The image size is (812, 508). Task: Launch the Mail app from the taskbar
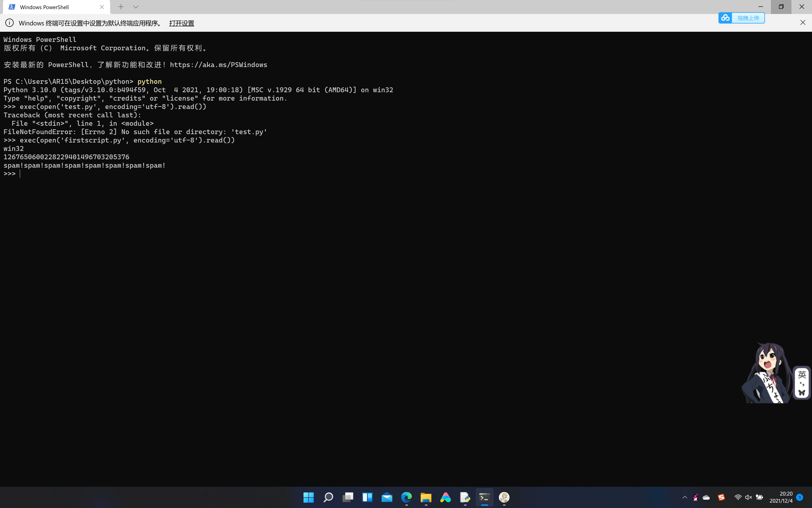pyautogui.click(x=386, y=497)
